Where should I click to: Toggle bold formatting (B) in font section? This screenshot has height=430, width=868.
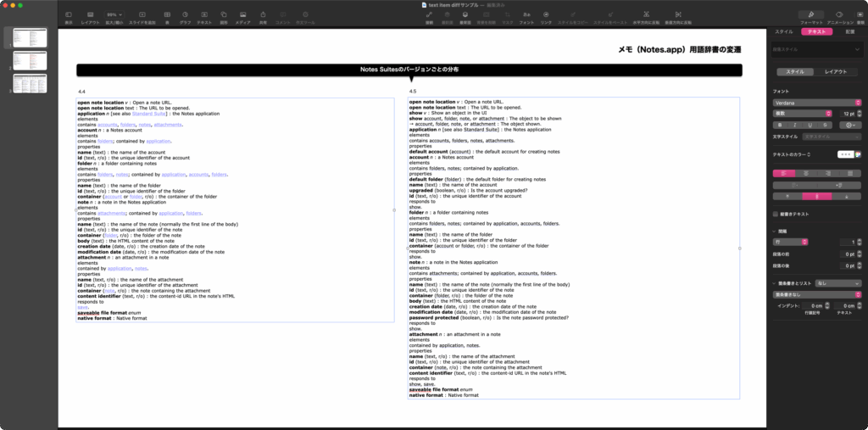point(780,125)
